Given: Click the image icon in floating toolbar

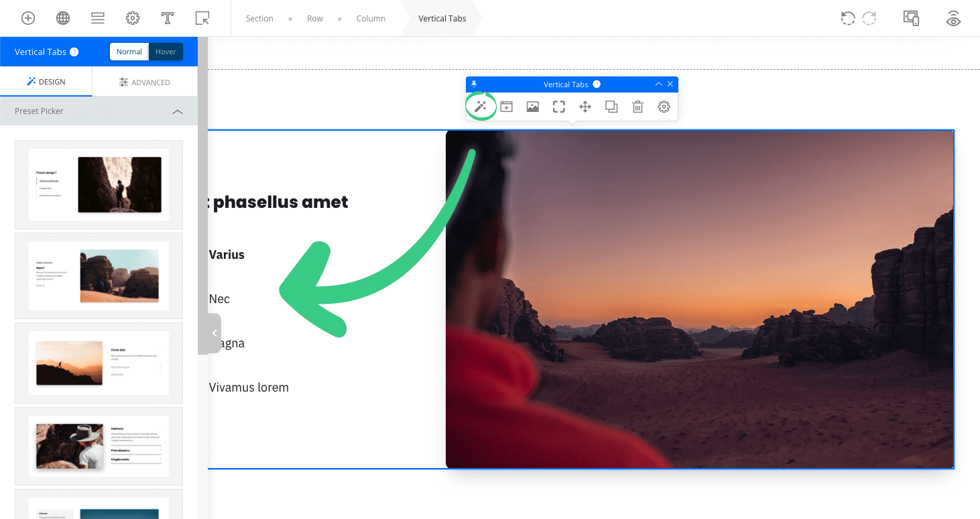Looking at the screenshot, I should tap(533, 107).
